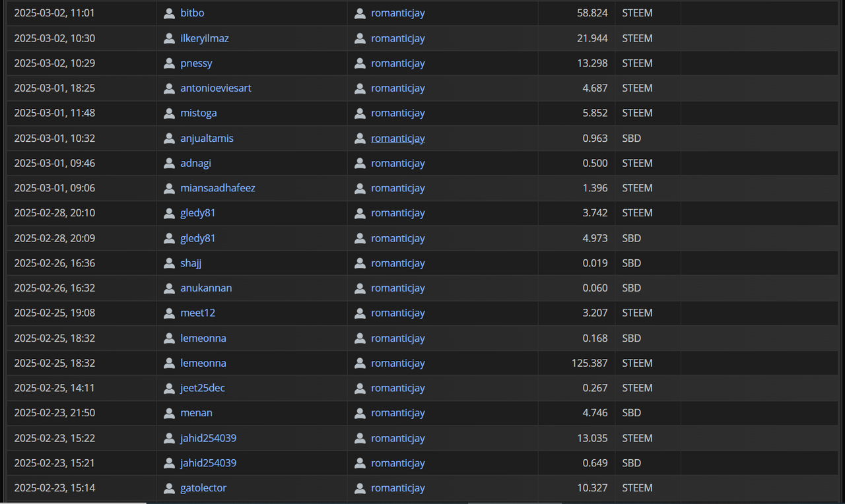Select the user icon next to mistoga

[169, 113]
